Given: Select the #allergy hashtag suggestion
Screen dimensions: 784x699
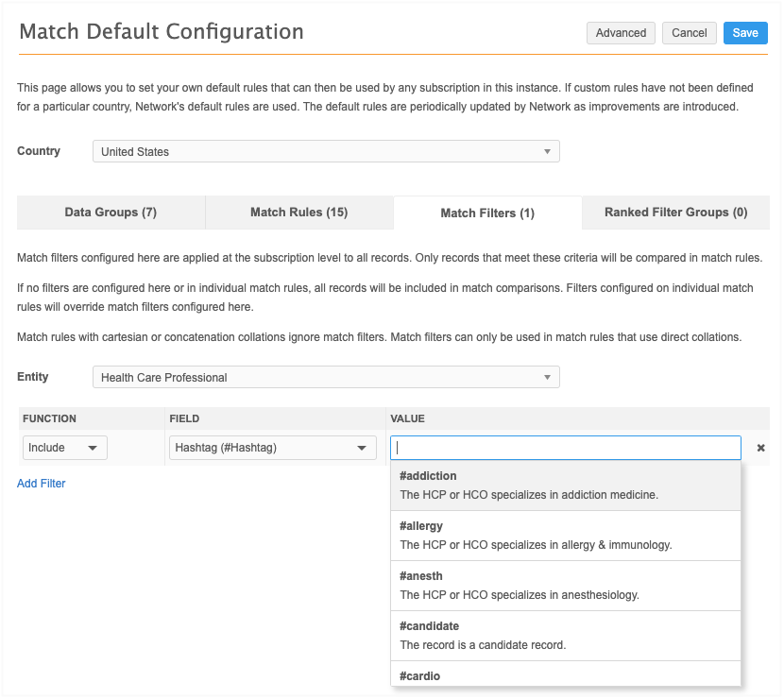Looking at the screenshot, I should pyautogui.click(x=565, y=535).
